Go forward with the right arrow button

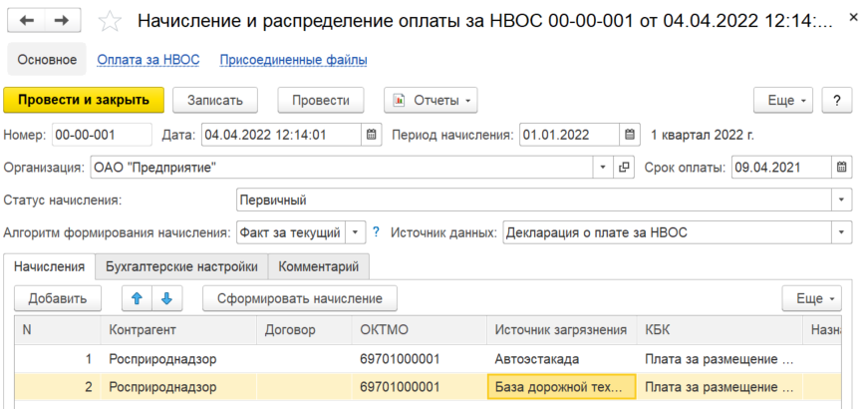[x=63, y=21]
